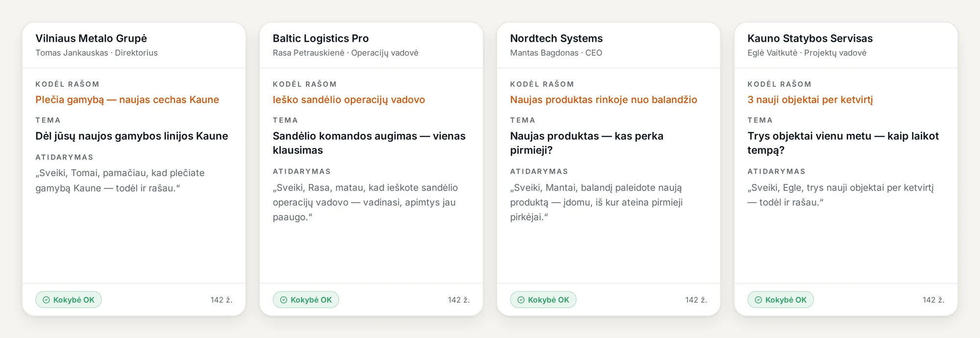The image size is (980, 338).
Task: Click subject Dėl jūsų naujos gamybos linijos Kaune
Action: [132, 136]
